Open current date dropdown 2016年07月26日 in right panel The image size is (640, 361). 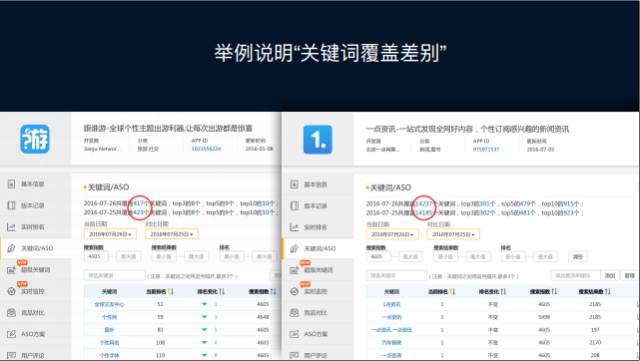coord(392,234)
